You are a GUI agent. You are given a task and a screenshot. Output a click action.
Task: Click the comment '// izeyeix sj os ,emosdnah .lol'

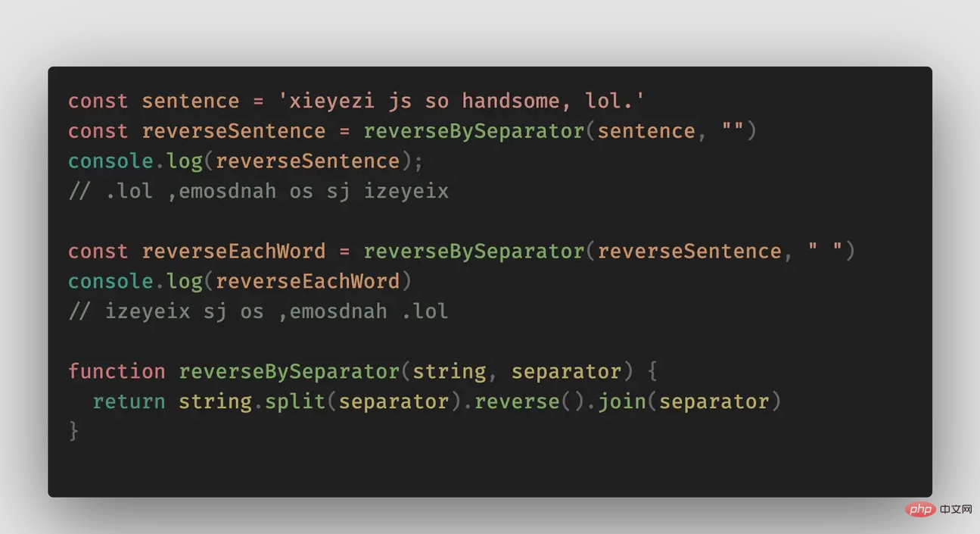[x=258, y=311]
